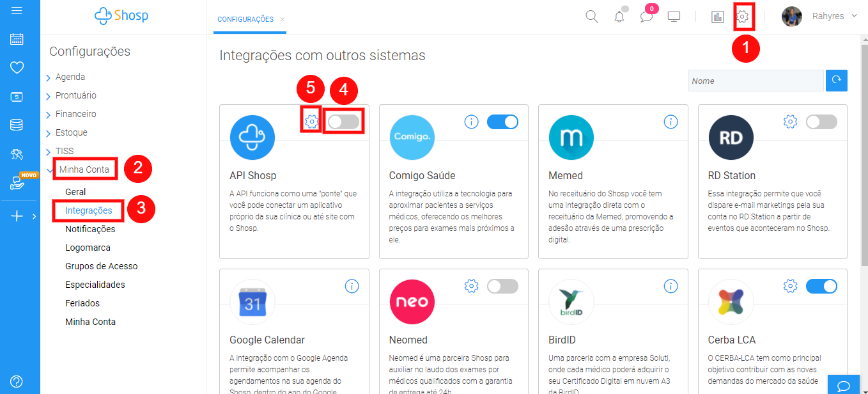Open the financial money icon in the sidebar

(17, 97)
